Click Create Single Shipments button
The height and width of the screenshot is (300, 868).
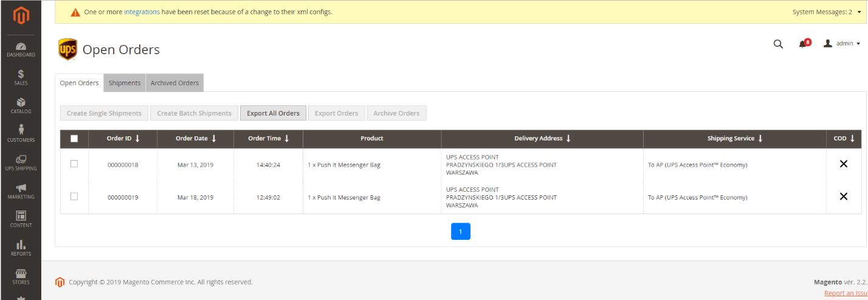(104, 113)
